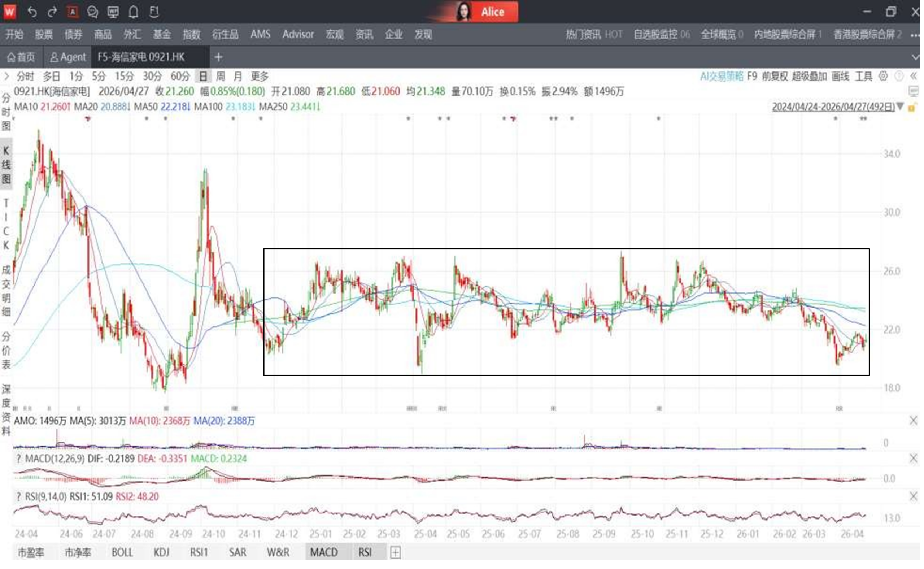Open the chart settings gear icon
924x569 pixels.
882,77
